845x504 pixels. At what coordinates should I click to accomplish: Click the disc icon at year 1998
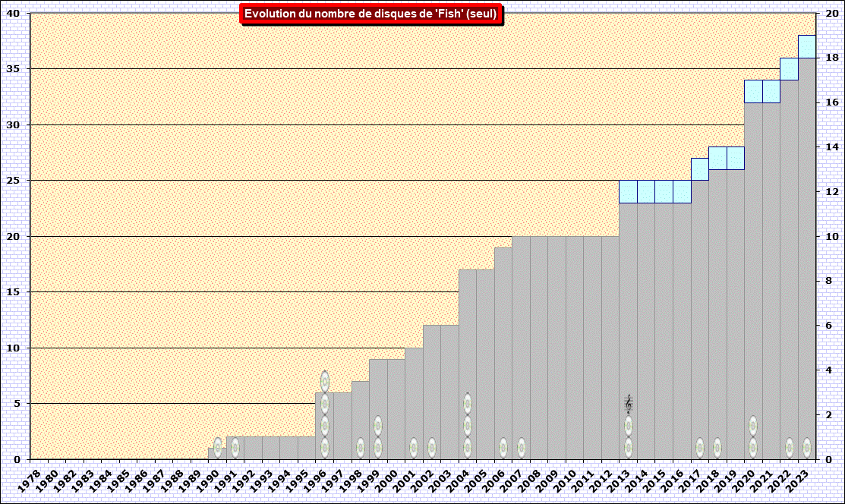pos(361,447)
